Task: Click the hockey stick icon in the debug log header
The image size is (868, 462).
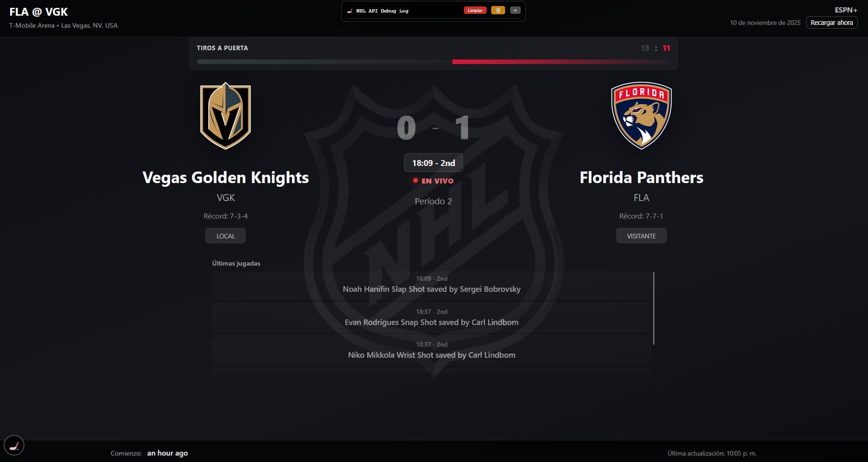Action: tap(350, 11)
